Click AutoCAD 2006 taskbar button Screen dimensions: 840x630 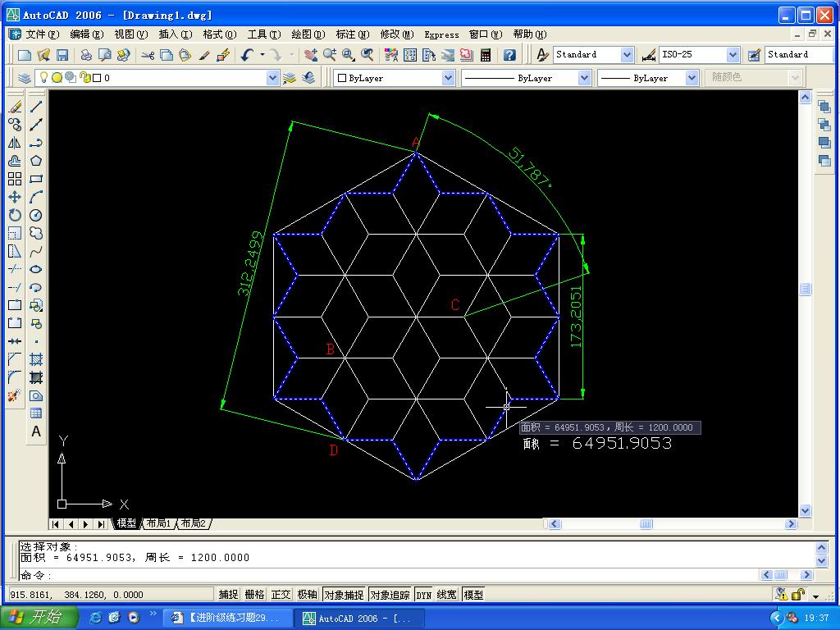pyautogui.click(x=359, y=619)
